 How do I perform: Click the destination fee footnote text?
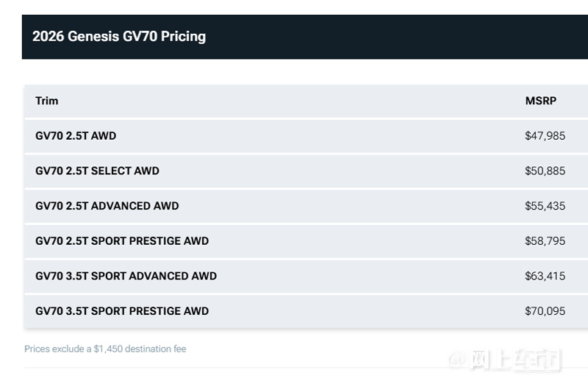pyautogui.click(x=105, y=349)
